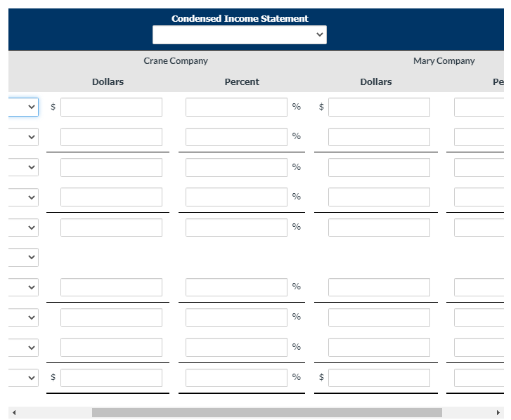511x420 pixels.
Task: Click Crane Dollars field in eighth row
Action: [111, 317]
